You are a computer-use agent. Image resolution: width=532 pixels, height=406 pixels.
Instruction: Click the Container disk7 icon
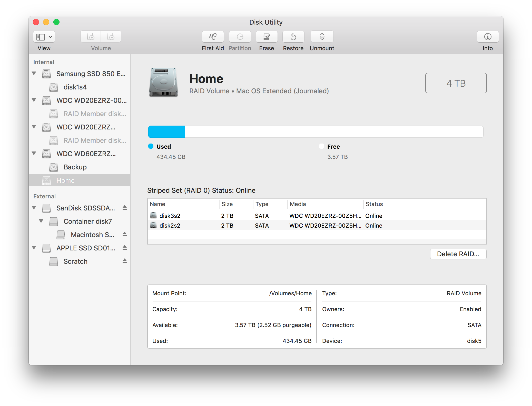[54, 221]
